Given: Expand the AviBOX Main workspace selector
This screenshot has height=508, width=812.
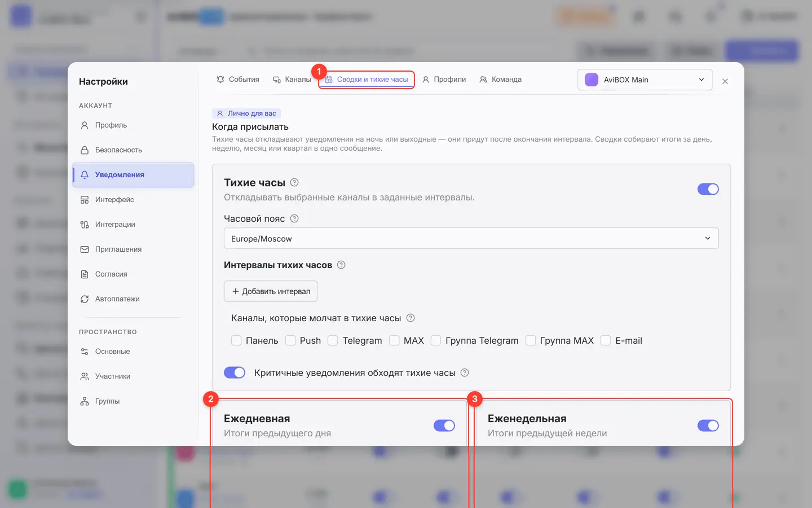Looking at the screenshot, I should [645, 80].
